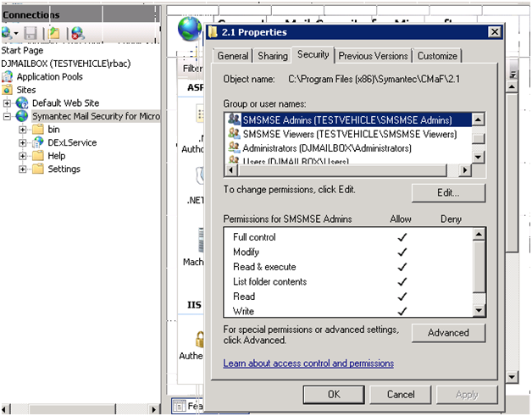Image resolution: width=532 pixels, height=416 pixels.
Task: Click the Default Web Site globe icon
Action: click(x=22, y=103)
